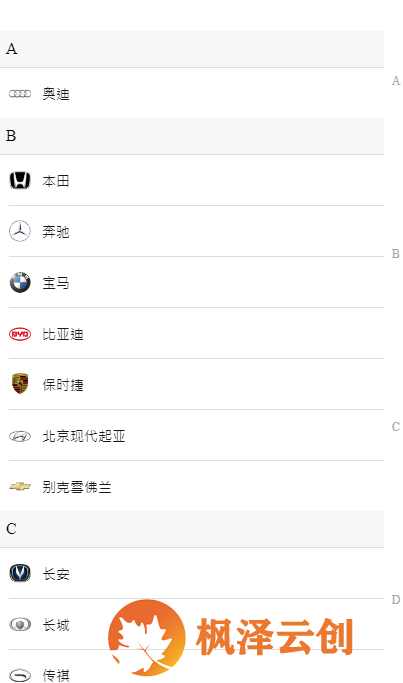
Task: Click the Honda logo icon
Action: (x=20, y=180)
